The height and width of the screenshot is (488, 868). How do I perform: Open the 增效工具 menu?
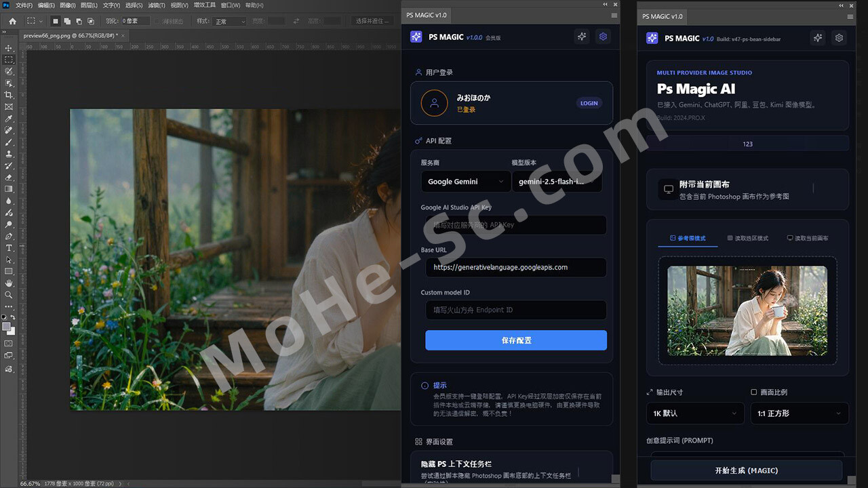[x=205, y=5]
